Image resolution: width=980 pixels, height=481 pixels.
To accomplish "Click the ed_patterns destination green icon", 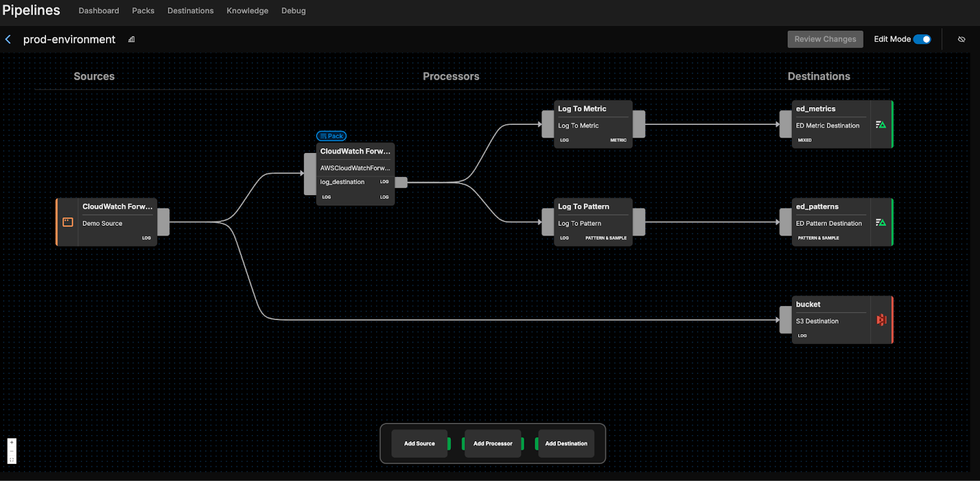I will [x=881, y=223].
